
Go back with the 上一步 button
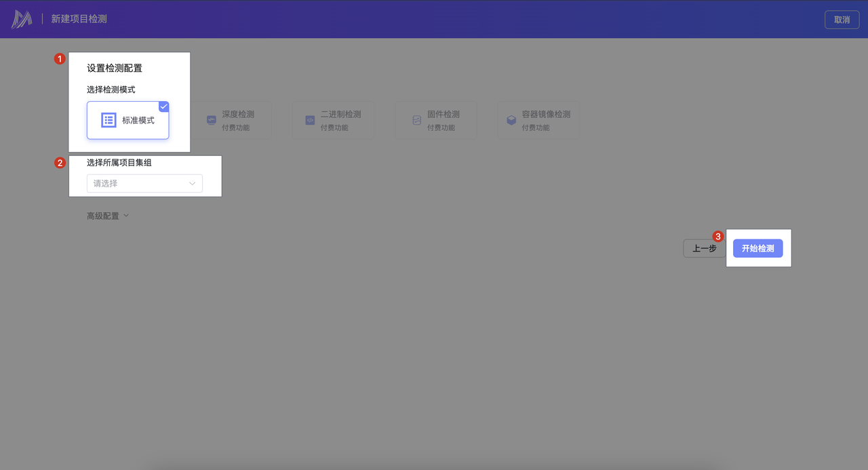click(703, 248)
